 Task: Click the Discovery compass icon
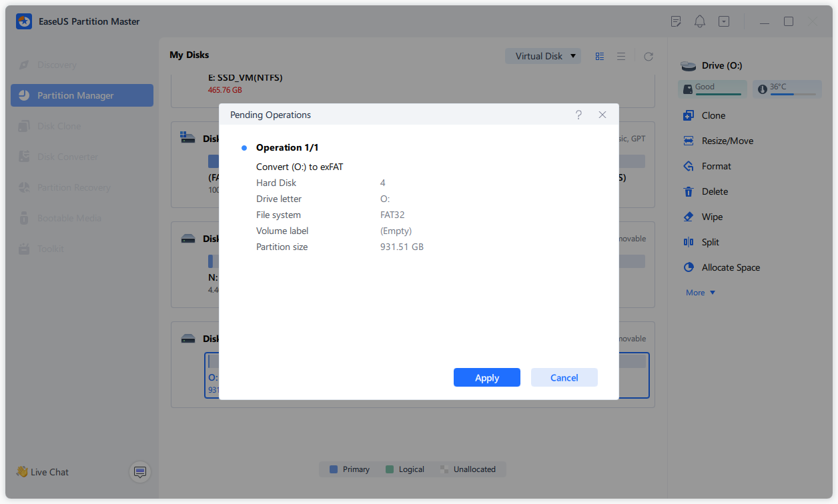tap(24, 65)
